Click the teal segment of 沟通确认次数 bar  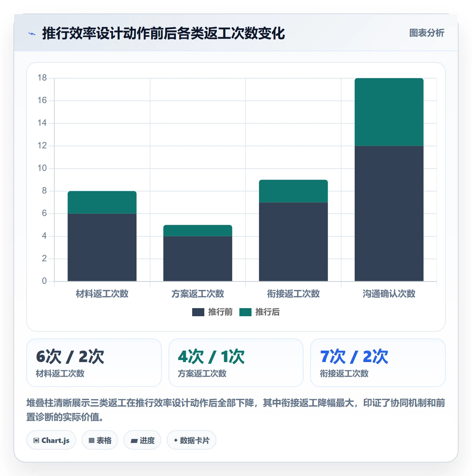389,112
